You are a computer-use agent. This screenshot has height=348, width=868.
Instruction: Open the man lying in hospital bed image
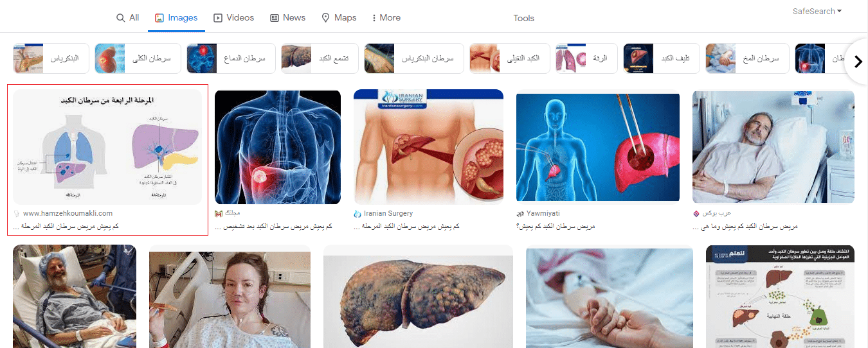point(773,147)
